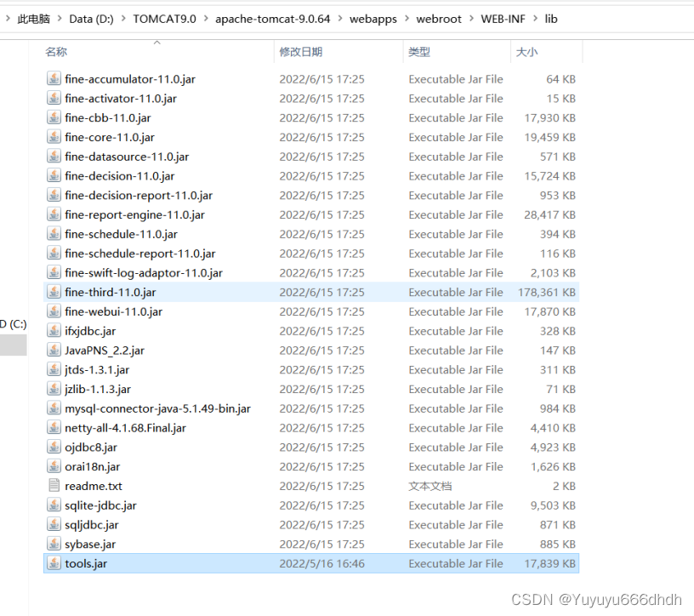694x616 pixels.
Task: Click the jar icon beside fine-activator-11.0.jar
Action: coord(54,99)
